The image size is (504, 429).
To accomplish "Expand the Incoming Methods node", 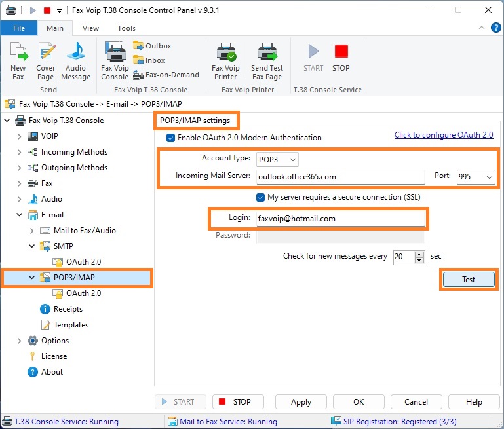I will click(19, 152).
